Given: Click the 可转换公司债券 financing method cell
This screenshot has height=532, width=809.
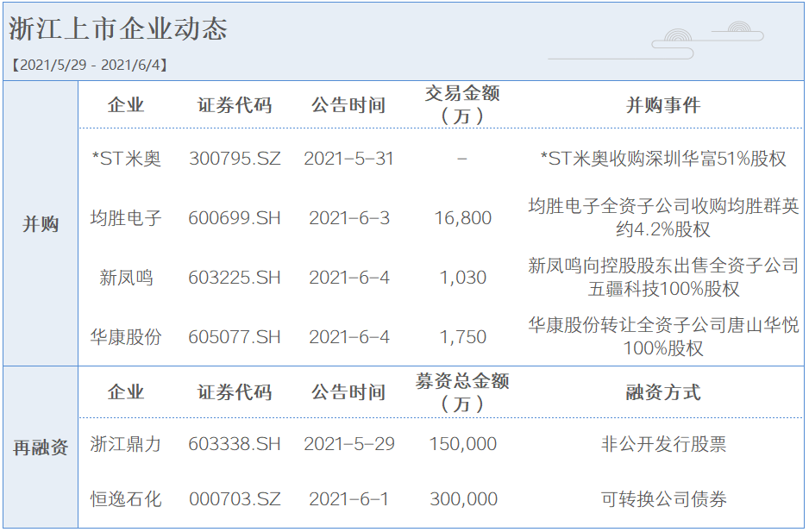Looking at the screenshot, I should pos(662,499).
